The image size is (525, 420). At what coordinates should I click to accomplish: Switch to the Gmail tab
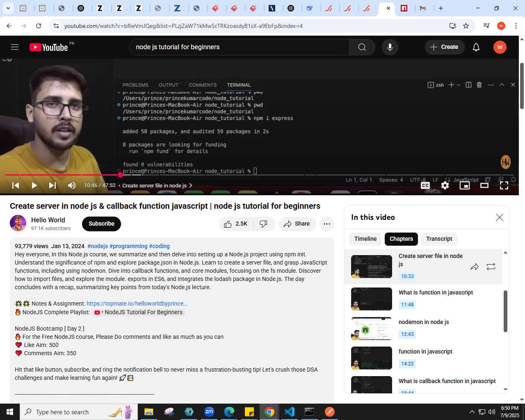point(423,8)
